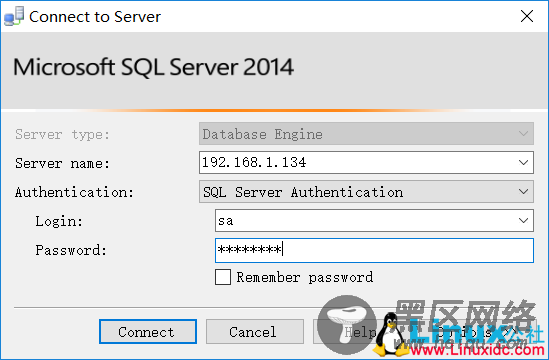Click into the Password field

(x=374, y=250)
